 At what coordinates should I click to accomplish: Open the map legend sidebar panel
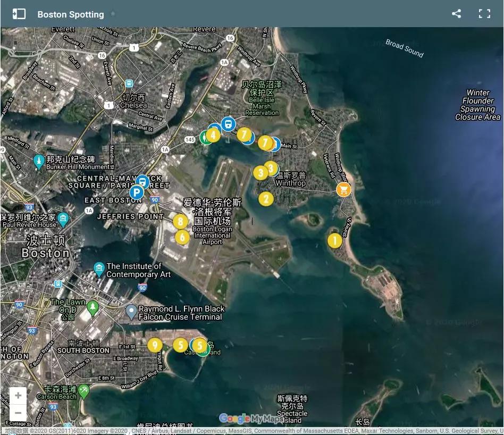pos(19,14)
